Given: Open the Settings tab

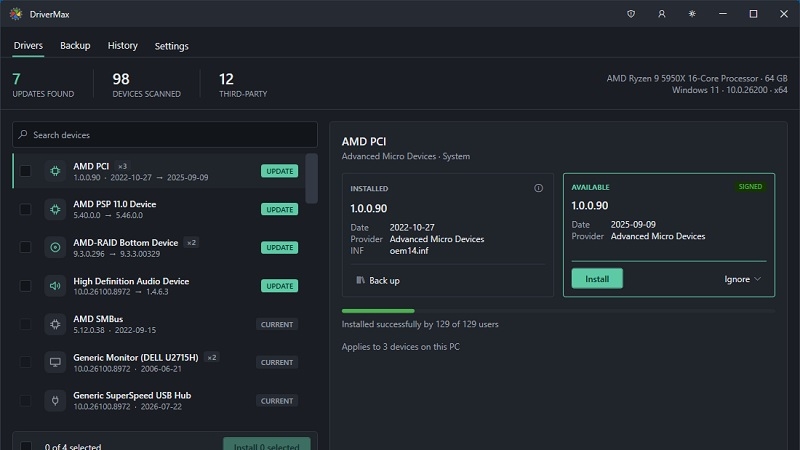Looking at the screenshot, I should point(171,46).
